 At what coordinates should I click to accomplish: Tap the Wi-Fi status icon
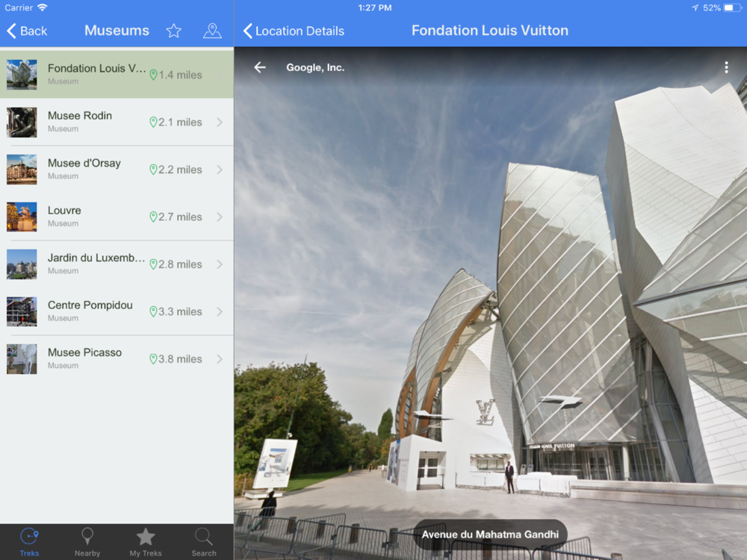point(43,7)
